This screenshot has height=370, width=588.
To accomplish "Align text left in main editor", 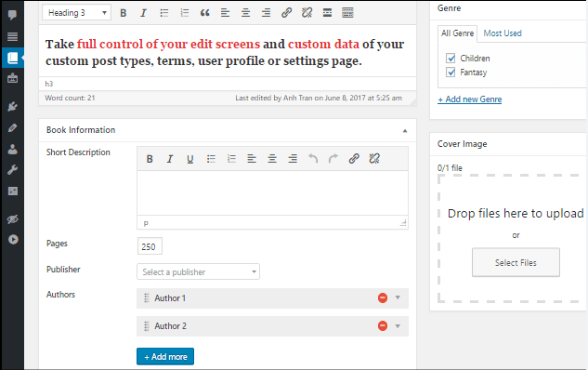I will [x=225, y=13].
